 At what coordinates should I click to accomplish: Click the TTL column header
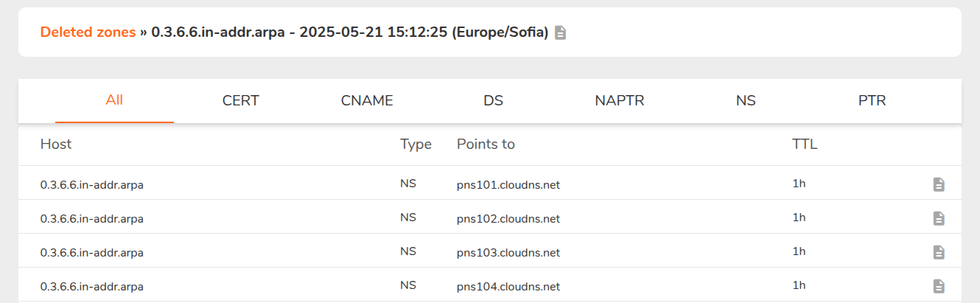pyautogui.click(x=805, y=144)
